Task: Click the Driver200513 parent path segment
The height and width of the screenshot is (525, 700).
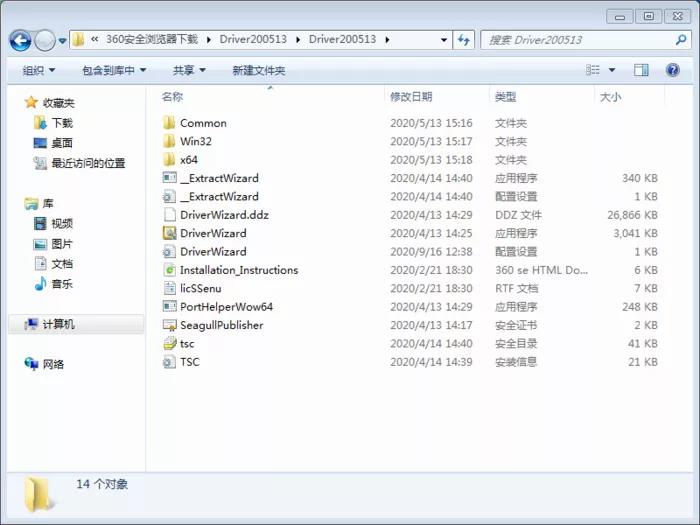Action: [x=253, y=39]
